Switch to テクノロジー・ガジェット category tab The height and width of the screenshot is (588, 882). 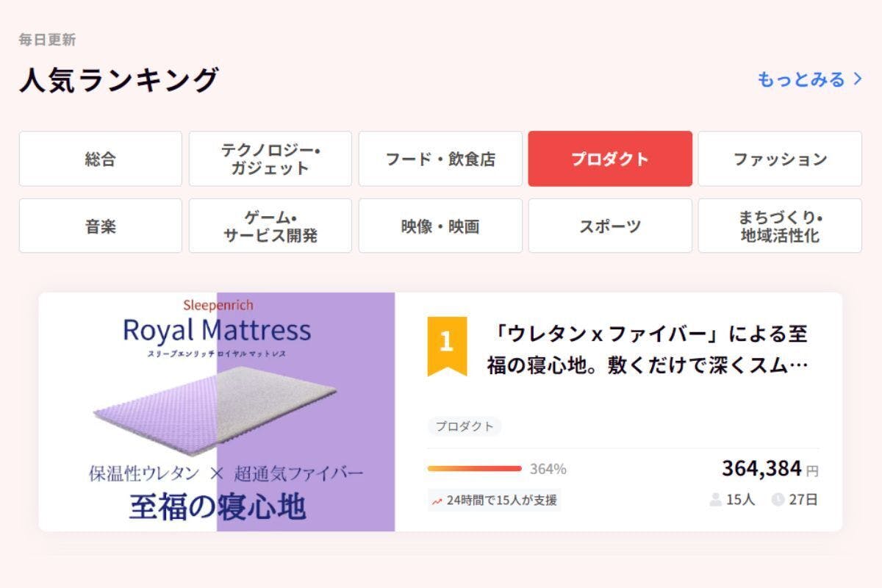click(270, 159)
